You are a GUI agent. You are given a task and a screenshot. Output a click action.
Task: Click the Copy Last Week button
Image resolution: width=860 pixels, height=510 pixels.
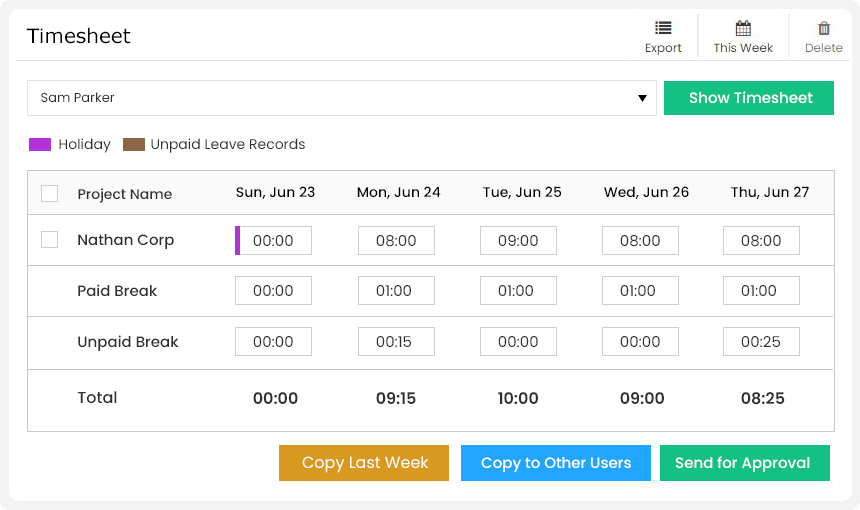364,463
